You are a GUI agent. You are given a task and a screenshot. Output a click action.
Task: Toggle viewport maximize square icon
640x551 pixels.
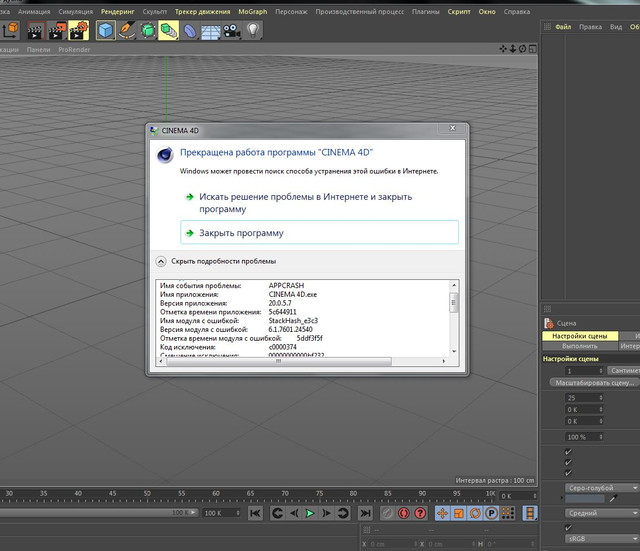pos(532,49)
